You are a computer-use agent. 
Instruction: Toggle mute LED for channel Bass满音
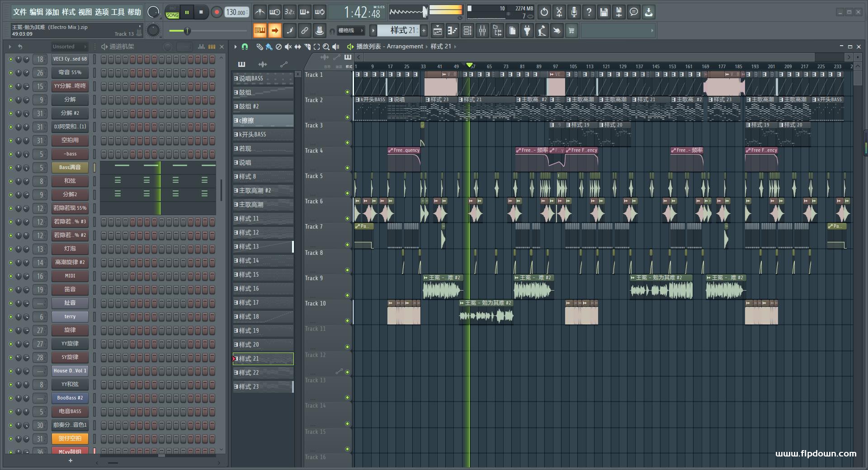(11, 168)
